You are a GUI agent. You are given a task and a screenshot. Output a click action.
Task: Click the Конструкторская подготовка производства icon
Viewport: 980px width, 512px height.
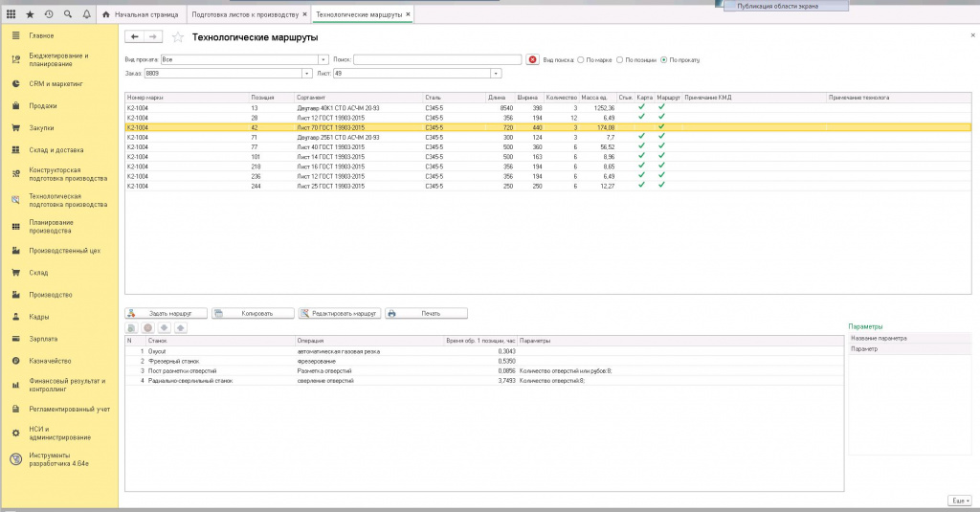[16, 174]
